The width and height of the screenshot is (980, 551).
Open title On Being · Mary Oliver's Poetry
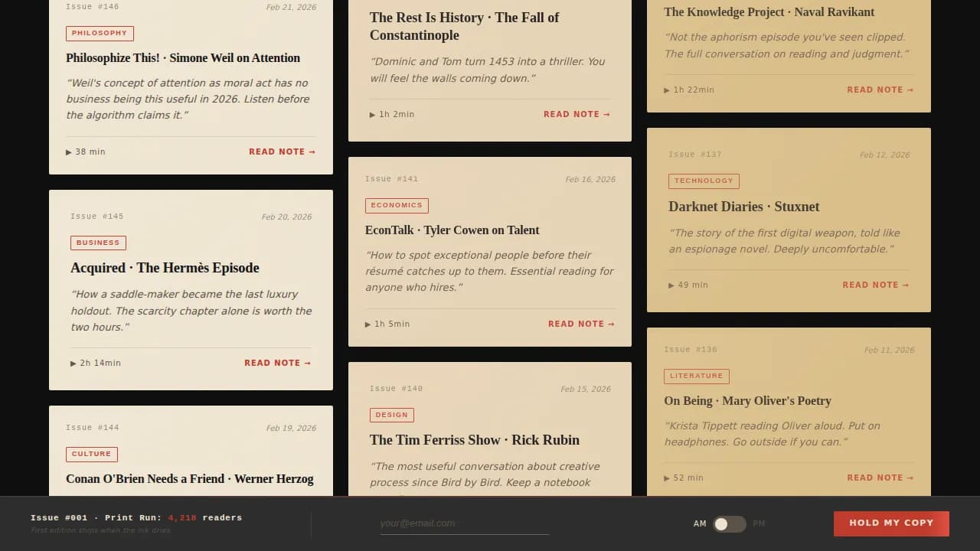[x=748, y=401]
